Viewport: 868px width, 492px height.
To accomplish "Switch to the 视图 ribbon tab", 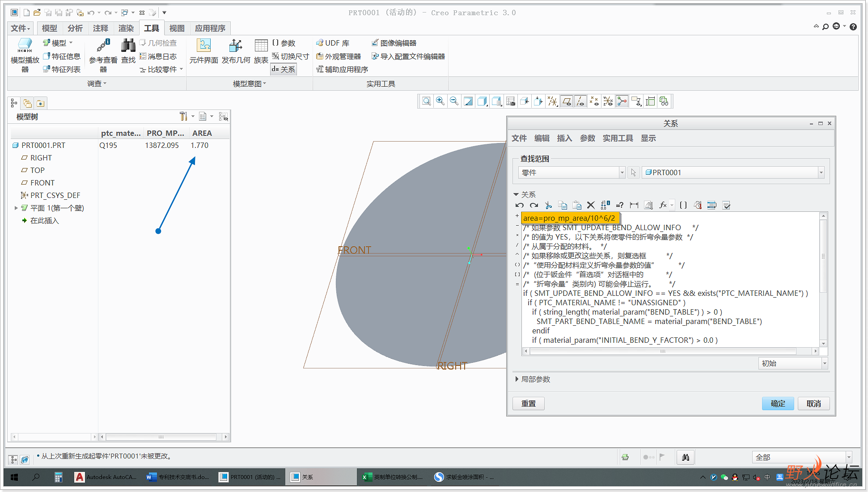I will pyautogui.click(x=177, y=28).
